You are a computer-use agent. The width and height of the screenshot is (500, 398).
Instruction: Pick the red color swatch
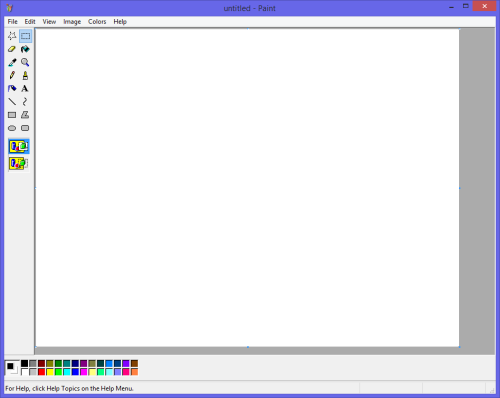tap(41, 372)
